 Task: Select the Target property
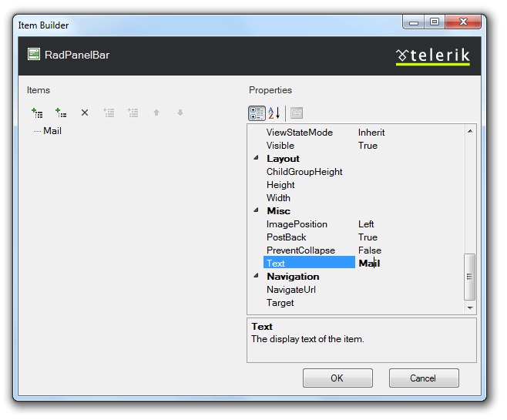[280, 303]
